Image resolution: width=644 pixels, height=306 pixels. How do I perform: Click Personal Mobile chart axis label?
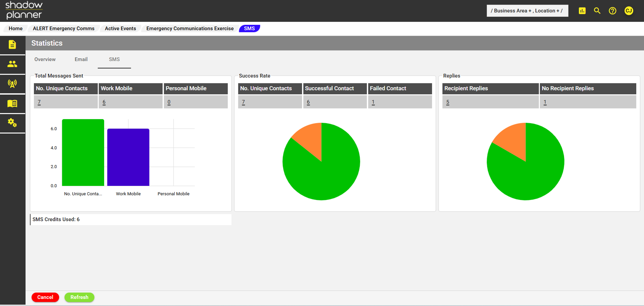click(173, 194)
